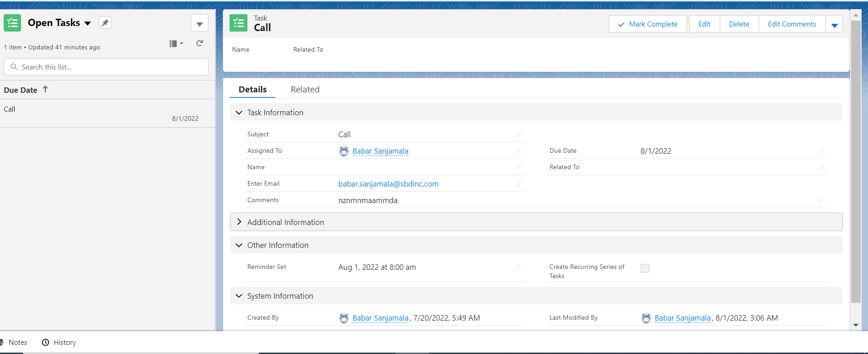Select the Details tab

[252, 90]
